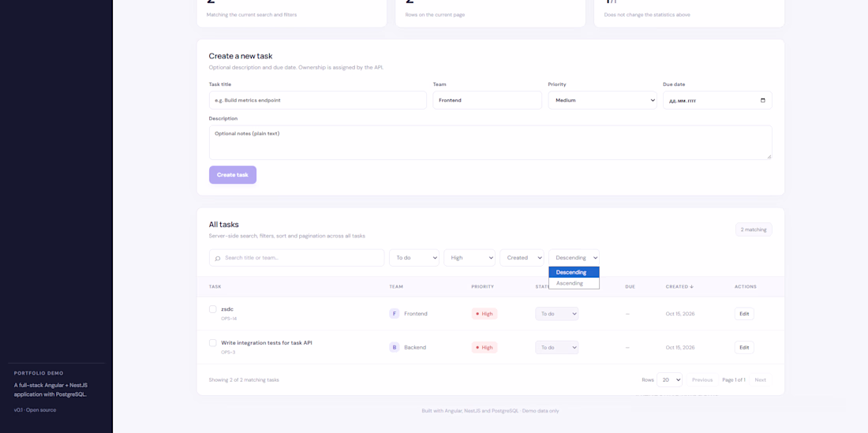Choose the Descending option in list
This screenshot has width=868, height=433.
pos(574,272)
